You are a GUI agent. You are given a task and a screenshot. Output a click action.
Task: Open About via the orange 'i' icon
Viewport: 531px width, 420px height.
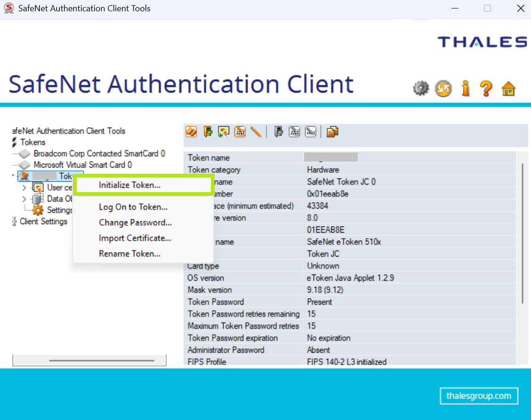click(x=466, y=89)
